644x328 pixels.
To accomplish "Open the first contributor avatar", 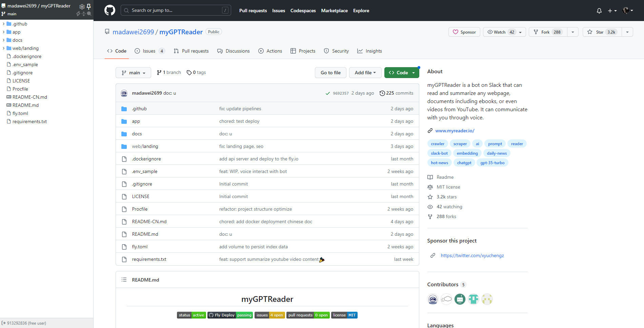I will click(433, 299).
